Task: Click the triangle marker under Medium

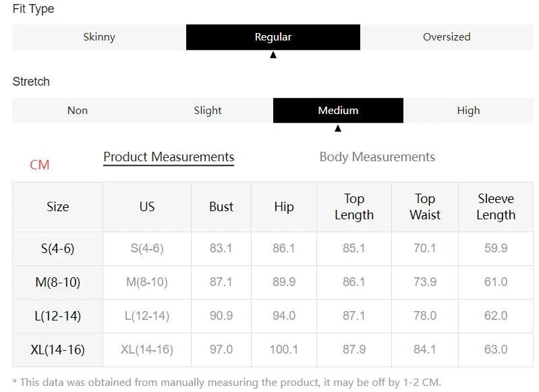Action: 338,128
